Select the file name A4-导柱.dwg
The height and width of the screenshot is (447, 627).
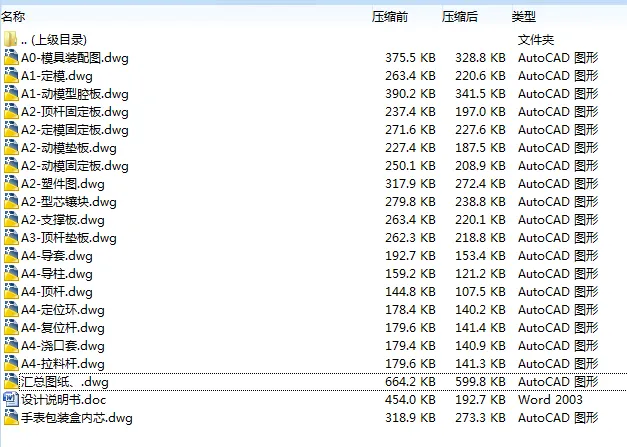pyautogui.click(x=57, y=274)
